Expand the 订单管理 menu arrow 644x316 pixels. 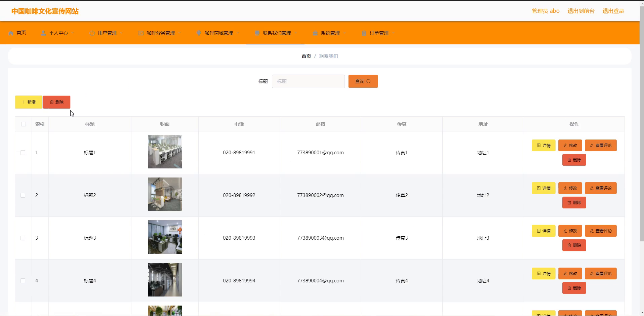click(394, 33)
